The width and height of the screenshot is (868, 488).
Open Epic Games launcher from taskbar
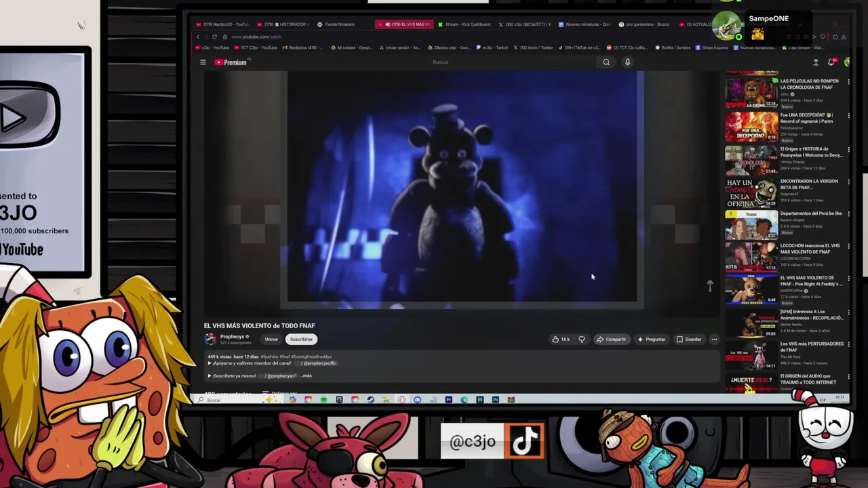coord(340,400)
